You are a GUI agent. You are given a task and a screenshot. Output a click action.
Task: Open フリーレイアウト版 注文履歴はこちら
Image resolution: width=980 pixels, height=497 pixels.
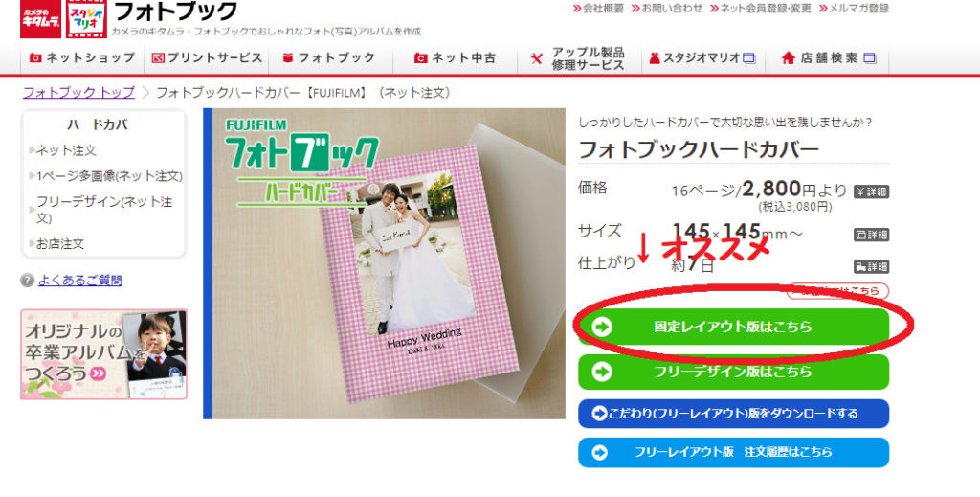pyautogui.click(x=733, y=452)
